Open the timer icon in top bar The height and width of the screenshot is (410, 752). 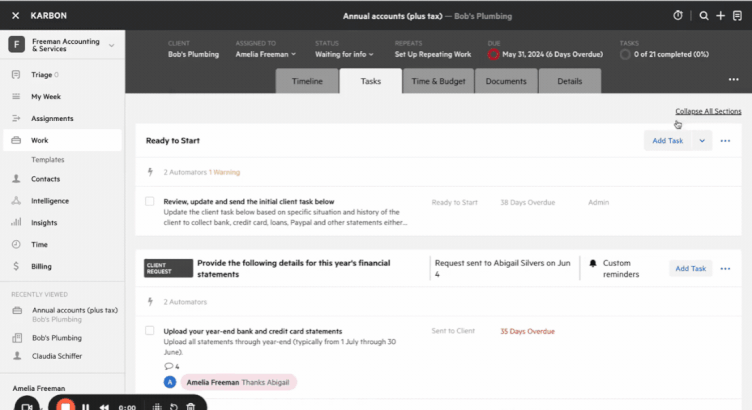click(x=678, y=15)
